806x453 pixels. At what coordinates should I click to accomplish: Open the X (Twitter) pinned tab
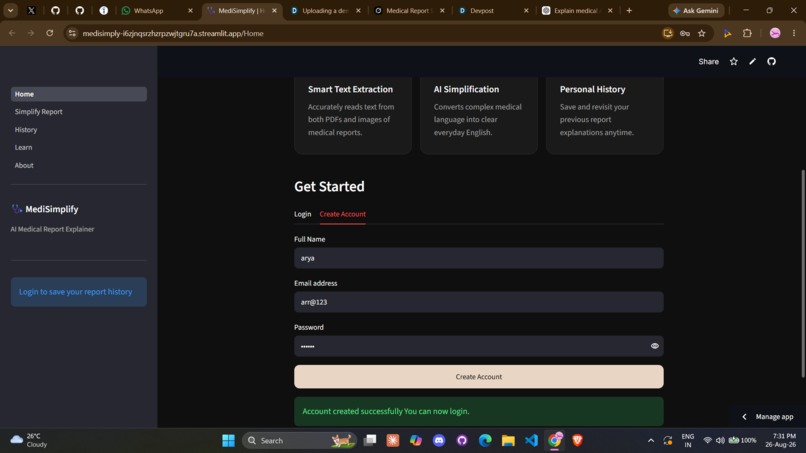(31, 10)
